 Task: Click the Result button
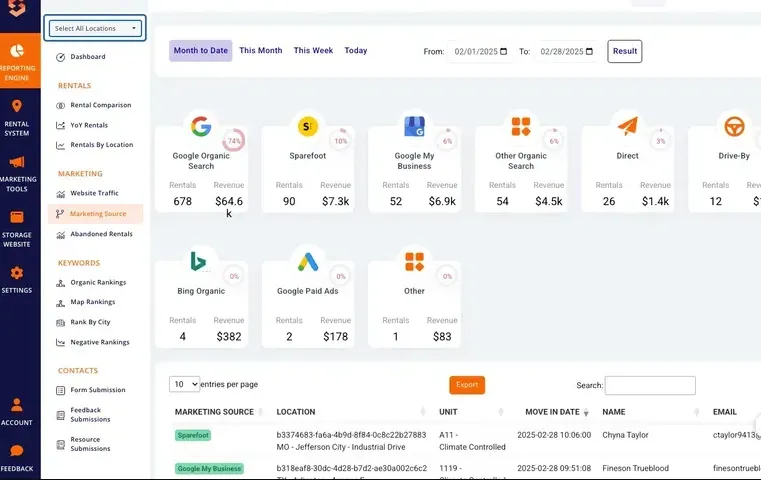[625, 51]
